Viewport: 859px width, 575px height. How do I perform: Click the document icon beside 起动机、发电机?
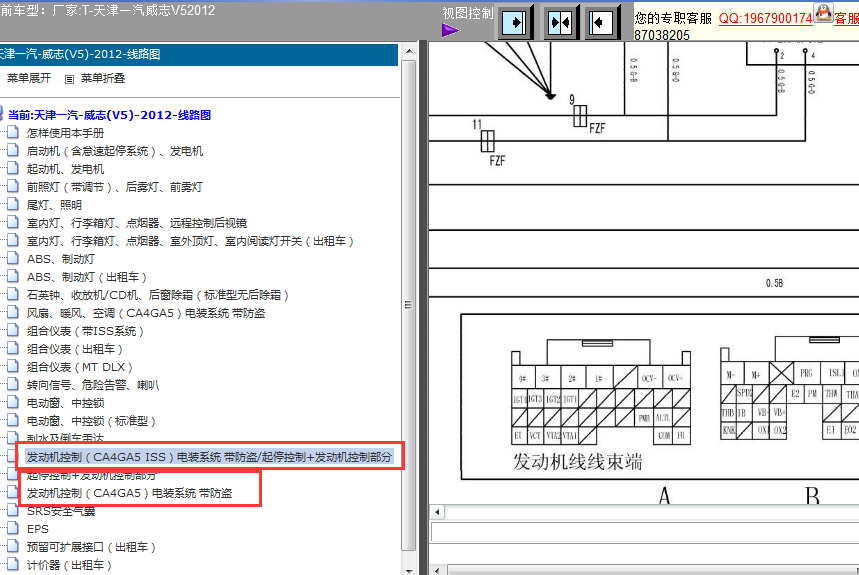(x=13, y=168)
